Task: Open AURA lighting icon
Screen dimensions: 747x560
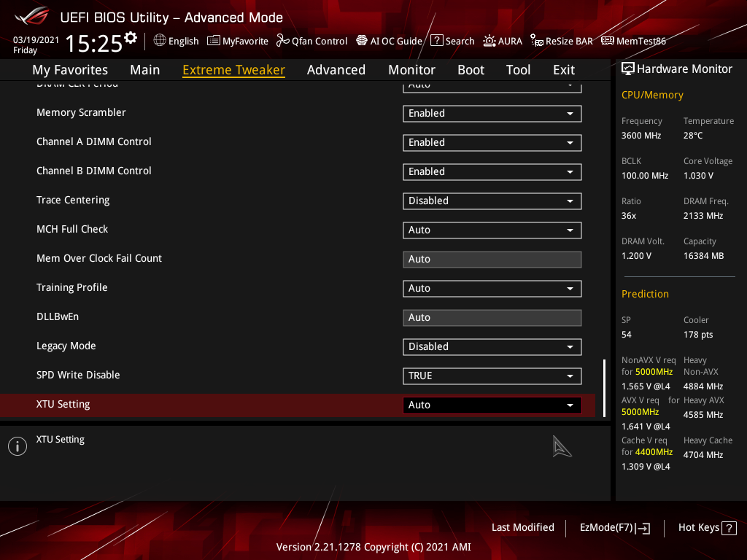Action: pos(489,41)
